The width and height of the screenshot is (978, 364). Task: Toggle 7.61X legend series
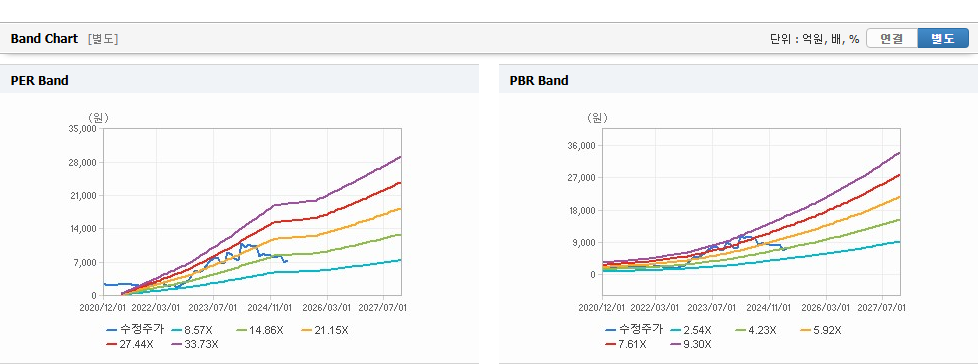point(626,343)
